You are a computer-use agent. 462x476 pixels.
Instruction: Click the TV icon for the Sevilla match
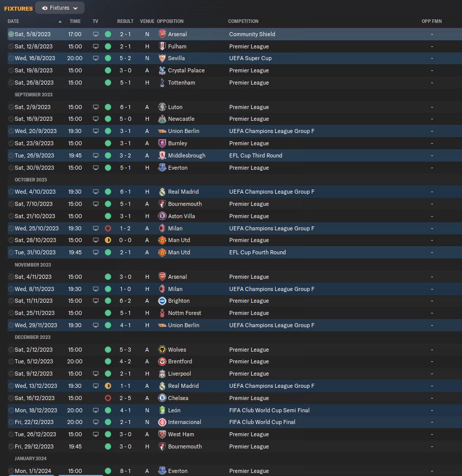[96, 58]
